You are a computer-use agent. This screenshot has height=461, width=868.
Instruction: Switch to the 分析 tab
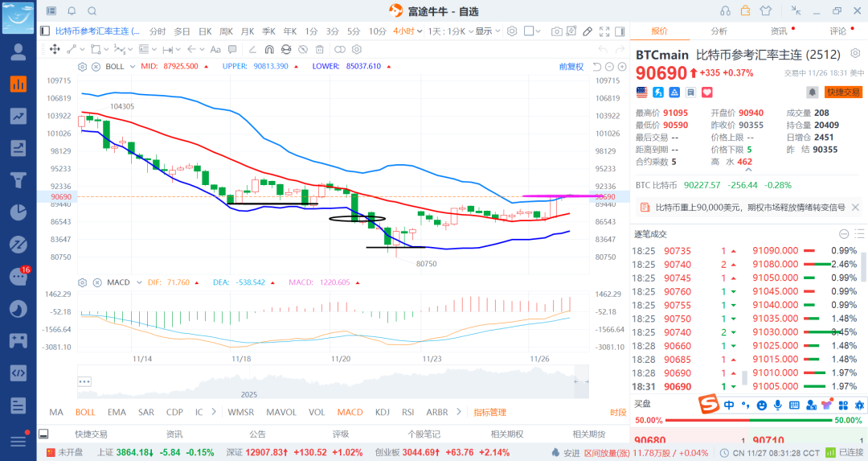(x=719, y=31)
